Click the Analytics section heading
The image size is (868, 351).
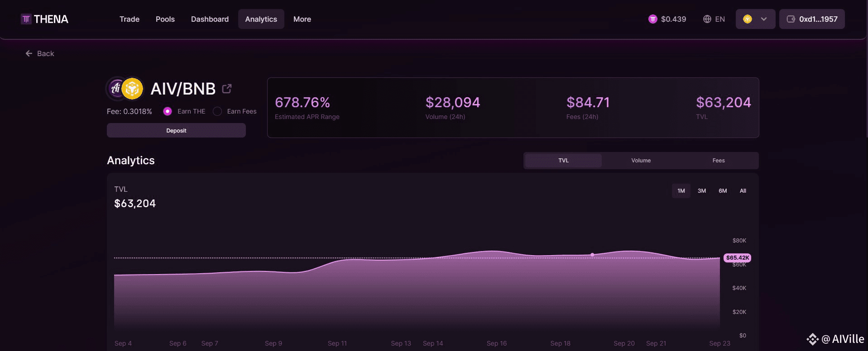click(131, 161)
